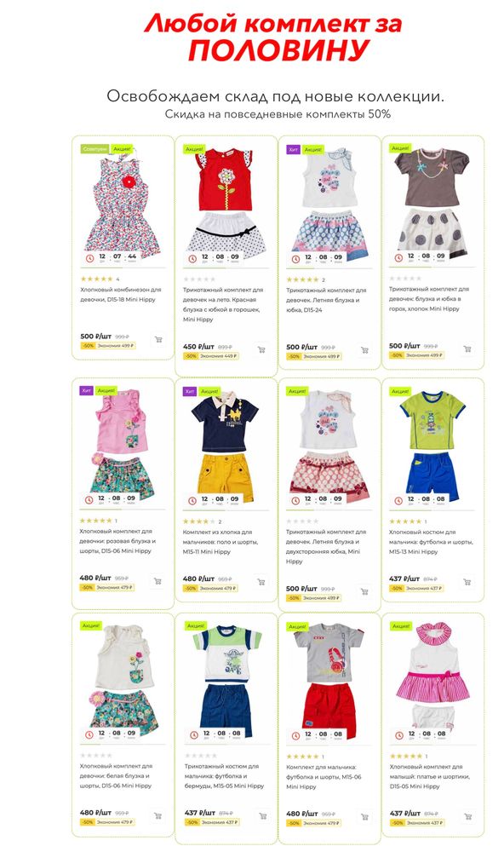
Task: Add red blouse polka-dot skirt set to cart
Action: 261,349
